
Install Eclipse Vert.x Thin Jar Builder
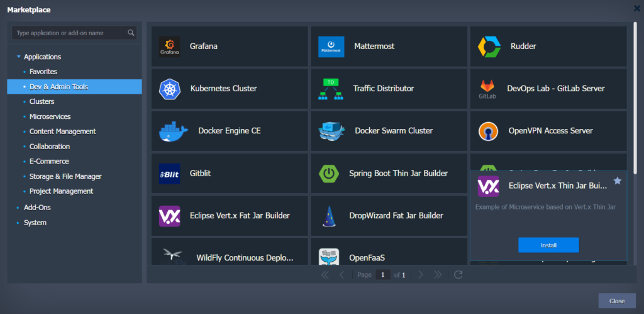click(548, 245)
